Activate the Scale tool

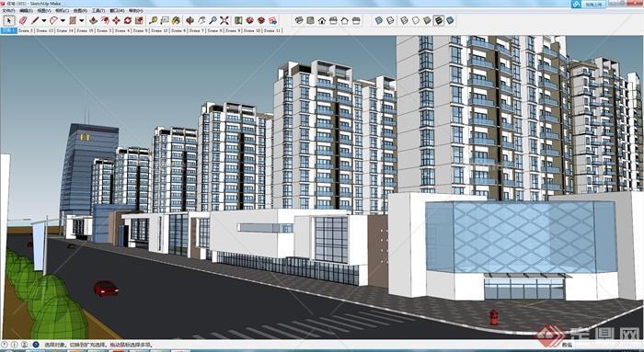(139, 20)
